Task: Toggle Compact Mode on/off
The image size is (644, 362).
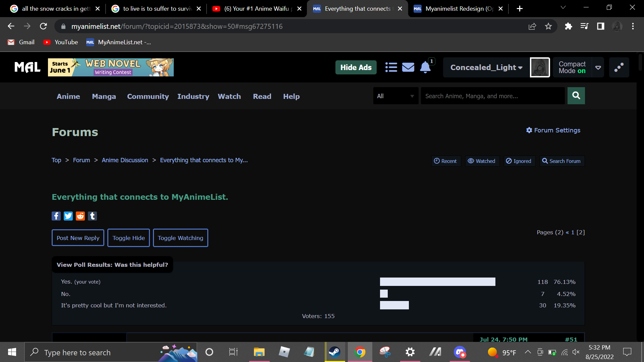Action: pyautogui.click(x=572, y=67)
